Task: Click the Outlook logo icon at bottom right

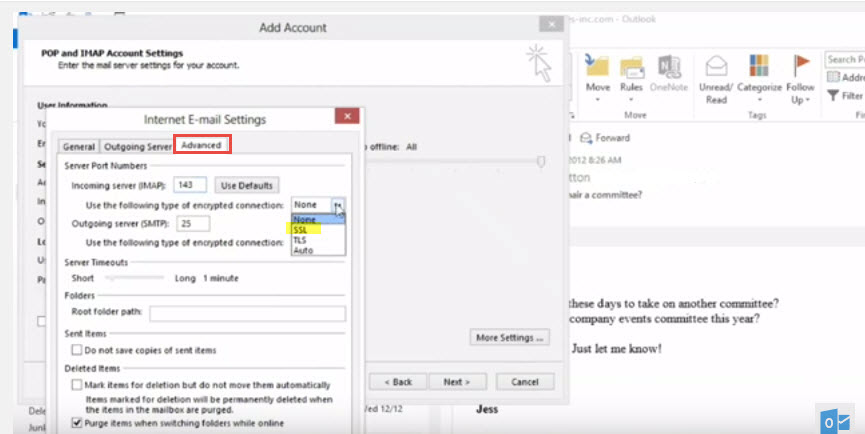Action: click(835, 420)
